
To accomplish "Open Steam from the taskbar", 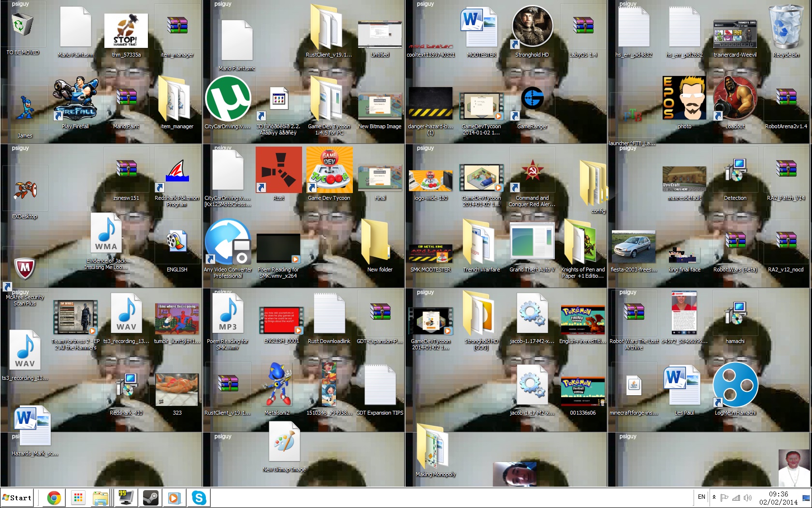I will tap(150, 498).
